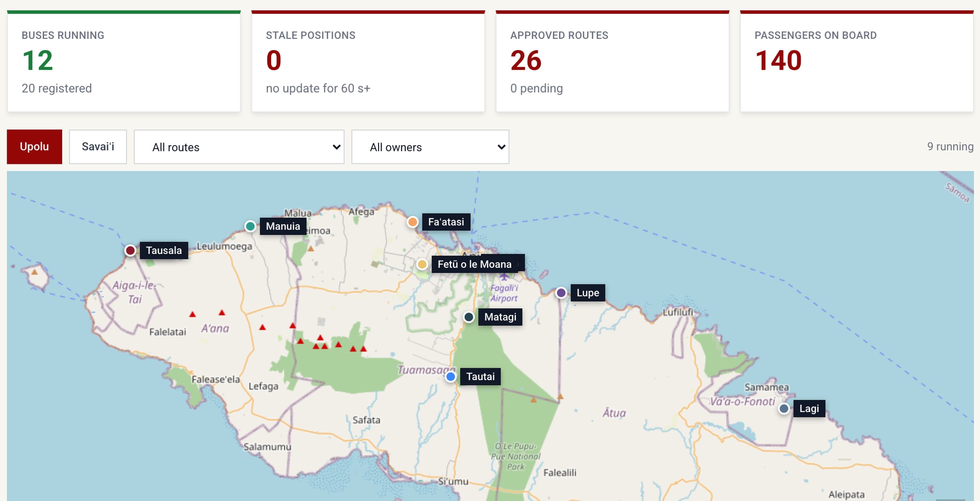Click the Fetū o le Moana marker dot

pos(422,264)
